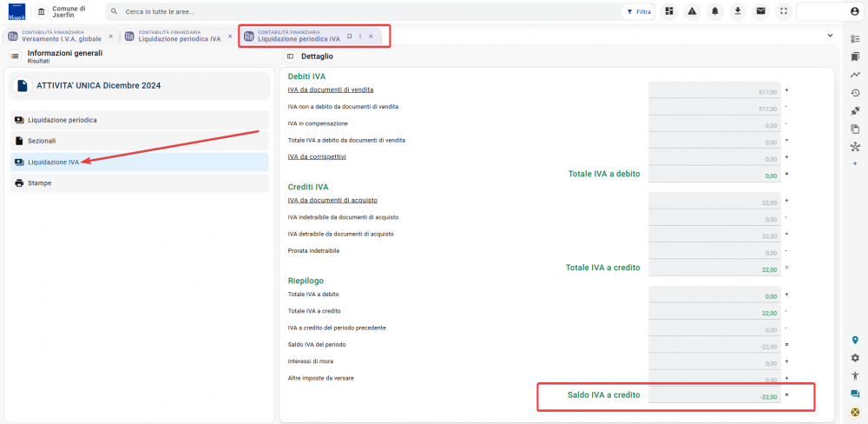Click the IVA da documenti di vendita link
Image resolution: width=868 pixels, height=424 pixels.
tap(331, 89)
